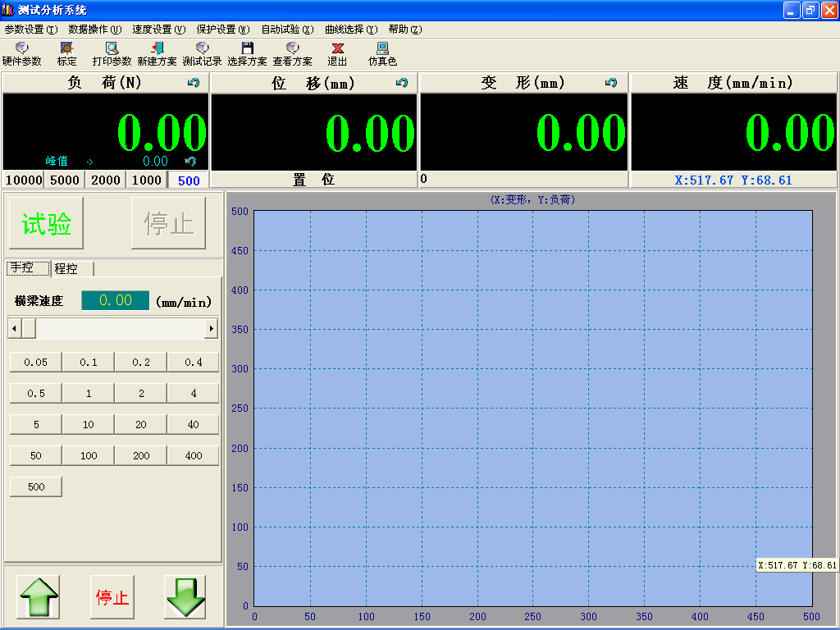This screenshot has width=840, height=630.
Task: Set crossbeam speed to 400
Action: tap(194, 455)
